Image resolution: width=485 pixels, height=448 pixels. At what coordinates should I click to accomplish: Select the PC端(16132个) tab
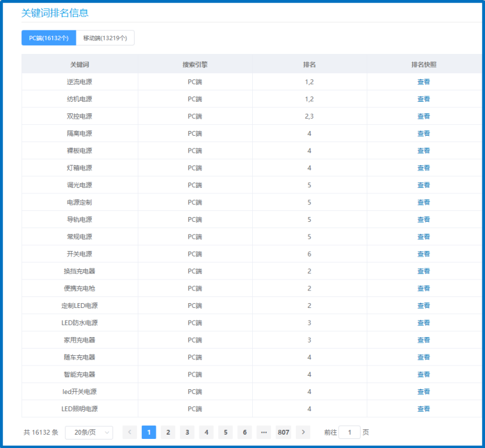point(48,38)
